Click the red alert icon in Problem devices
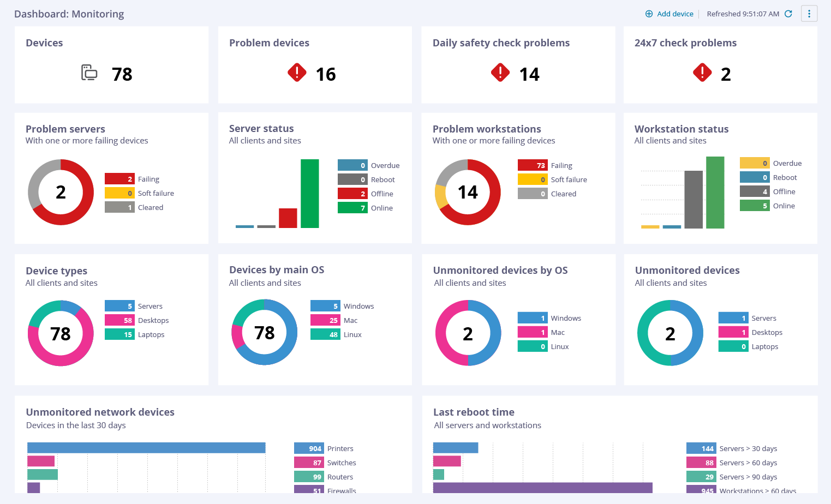This screenshot has height=504, width=831. point(297,72)
